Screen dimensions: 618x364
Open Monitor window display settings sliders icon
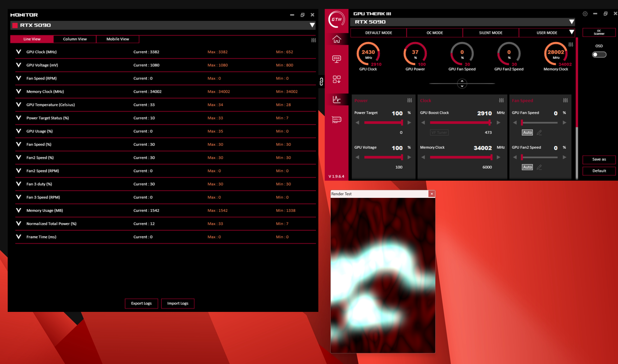(x=313, y=40)
